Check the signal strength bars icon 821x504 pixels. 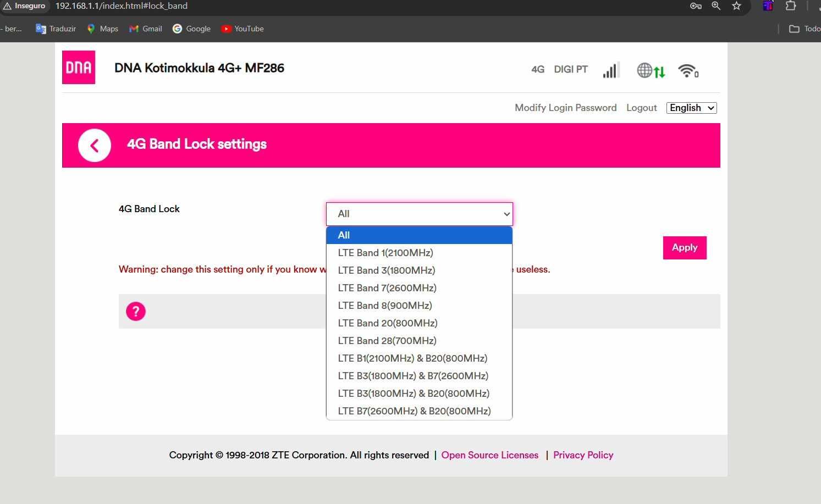pos(611,70)
